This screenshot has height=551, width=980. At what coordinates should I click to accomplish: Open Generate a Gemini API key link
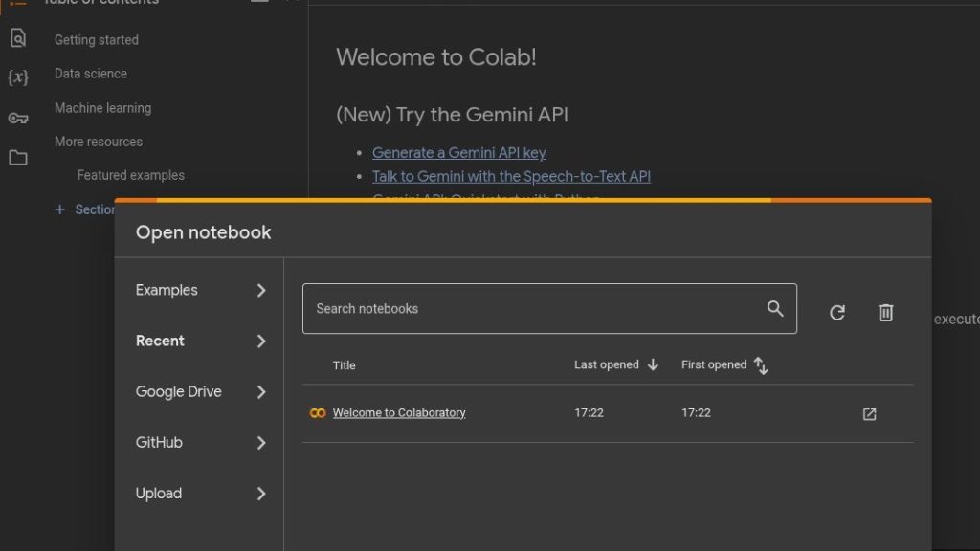pyautogui.click(x=458, y=152)
